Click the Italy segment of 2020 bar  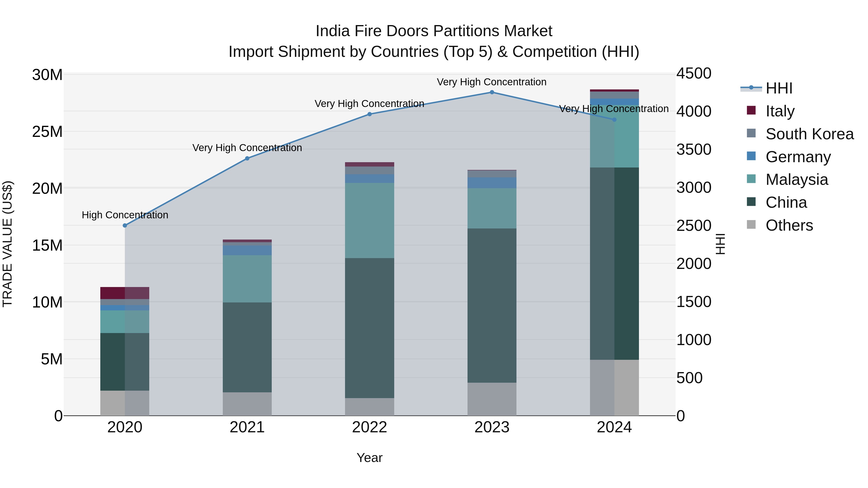pyautogui.click(x=125, y=293)
